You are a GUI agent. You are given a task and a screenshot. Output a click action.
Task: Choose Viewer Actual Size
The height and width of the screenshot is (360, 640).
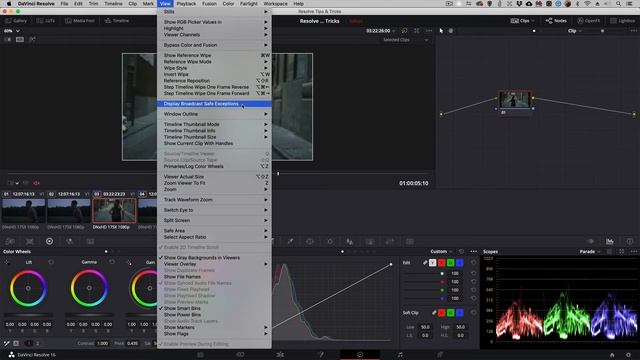[x=214, y=177]
